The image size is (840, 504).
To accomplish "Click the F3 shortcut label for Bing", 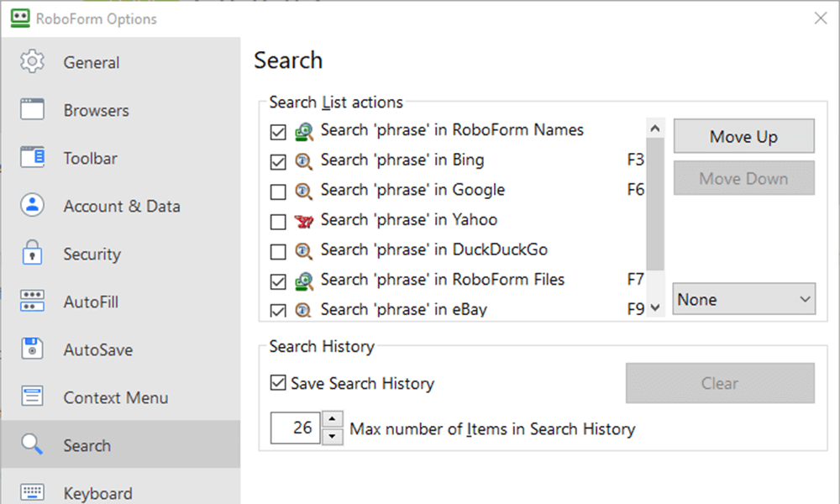I will (x=635, y=160).
